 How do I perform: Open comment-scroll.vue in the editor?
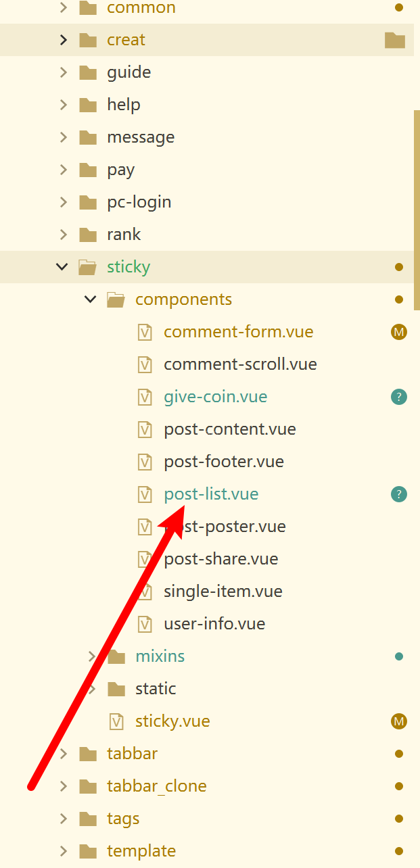(240, 364)
